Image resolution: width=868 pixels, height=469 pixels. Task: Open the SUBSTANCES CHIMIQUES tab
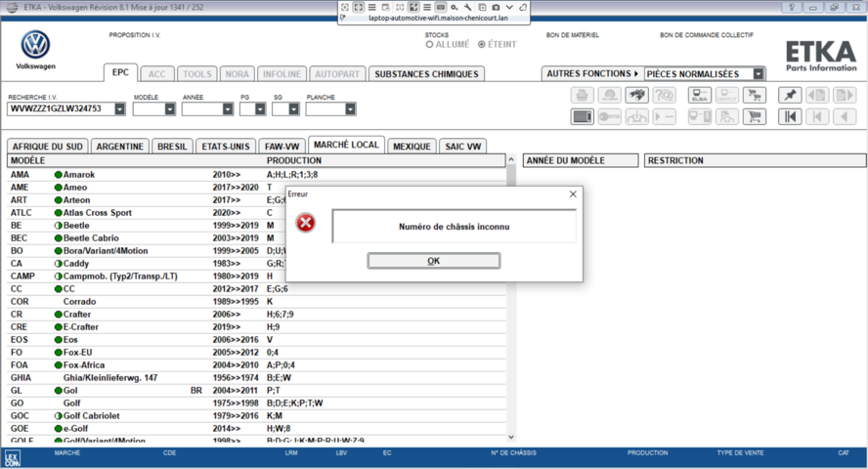click(x=426, y=74)
